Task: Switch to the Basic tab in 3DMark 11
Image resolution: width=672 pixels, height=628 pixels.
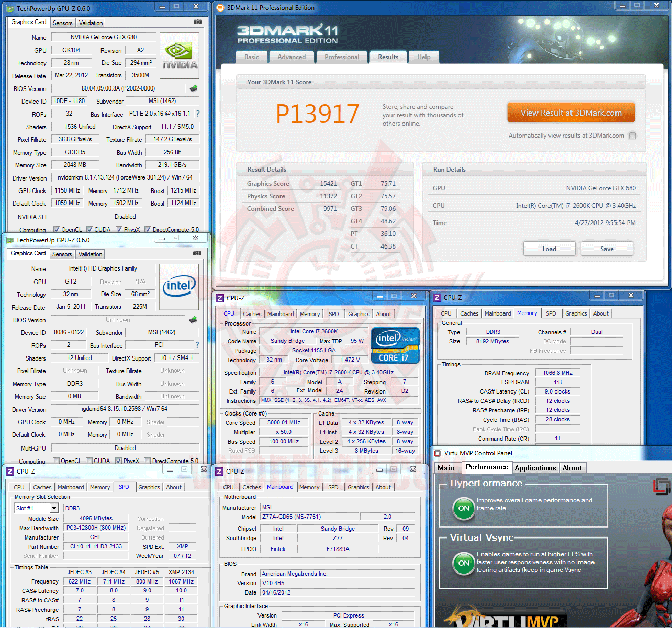Action: (x=252, y=57)
